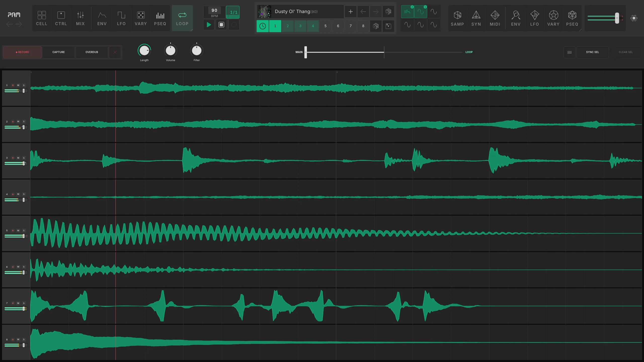Open the LOOP view tab
644x362 pixels.
182,18
